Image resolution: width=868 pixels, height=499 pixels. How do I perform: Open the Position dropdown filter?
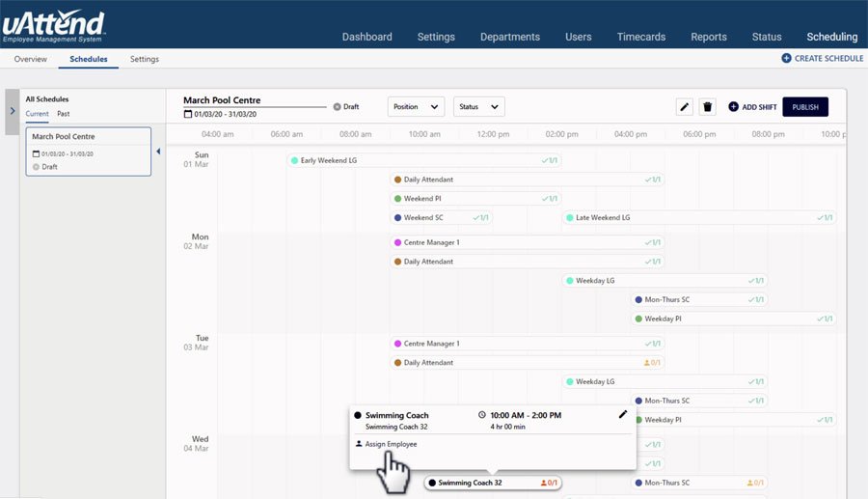(416, 107)
